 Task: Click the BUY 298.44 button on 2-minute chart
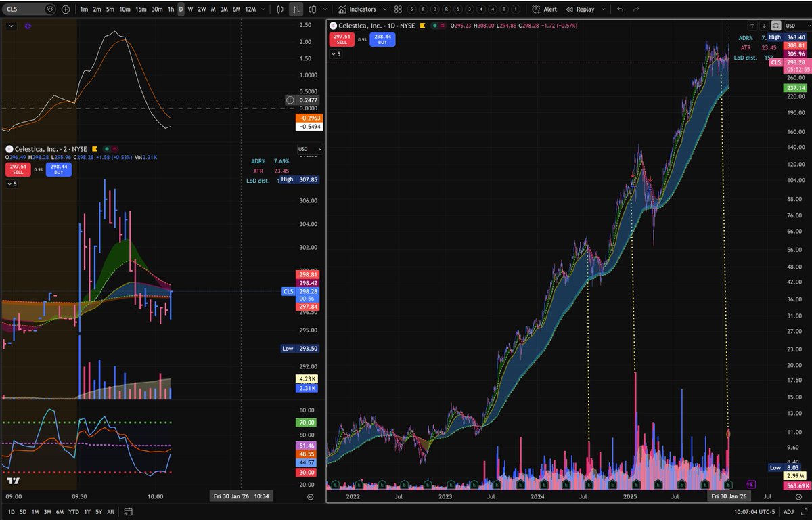point(58,169)
